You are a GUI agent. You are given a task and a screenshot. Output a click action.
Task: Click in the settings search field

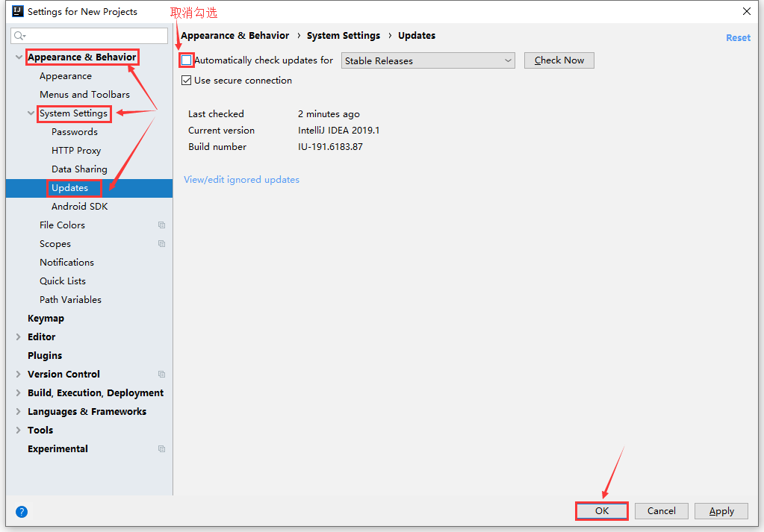[89, 36]
